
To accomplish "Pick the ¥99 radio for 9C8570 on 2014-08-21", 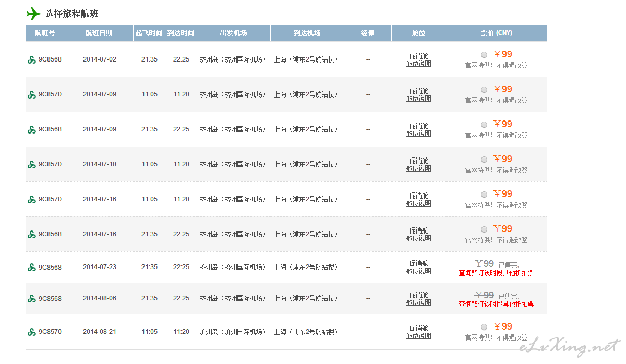I will [484, 327].
